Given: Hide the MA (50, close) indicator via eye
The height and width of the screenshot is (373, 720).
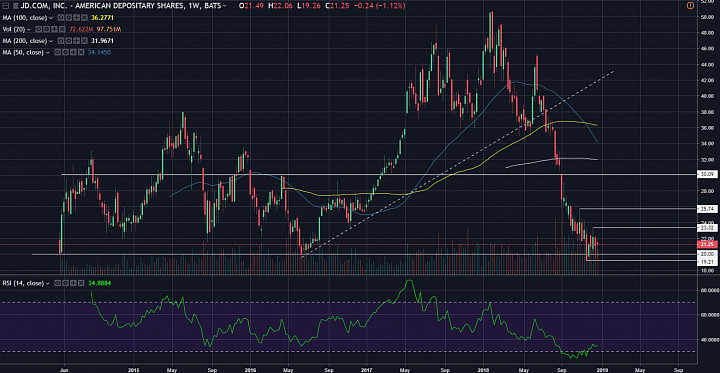Looking at the screenshot, I should pyautogui.click(x=57, y=52).
